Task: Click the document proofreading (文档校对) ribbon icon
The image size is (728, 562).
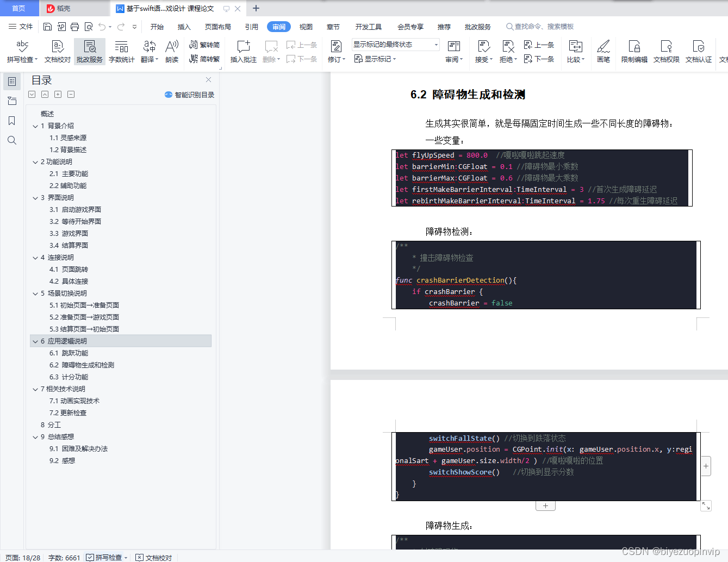Action: click(x=58, y=52)
